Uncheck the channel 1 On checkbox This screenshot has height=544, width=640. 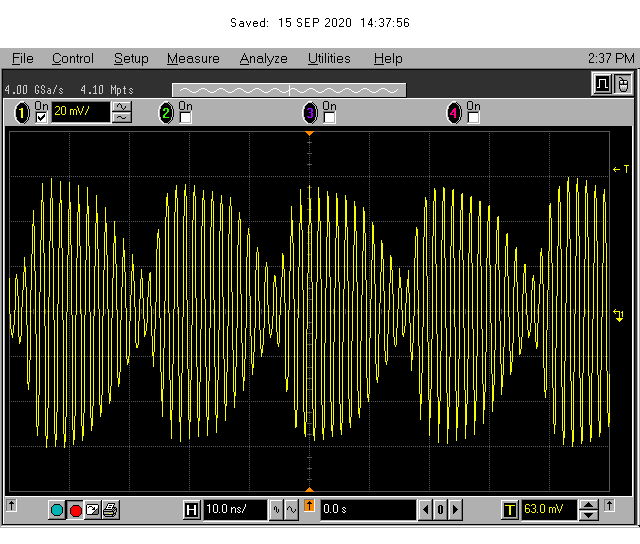click(41, 118)
